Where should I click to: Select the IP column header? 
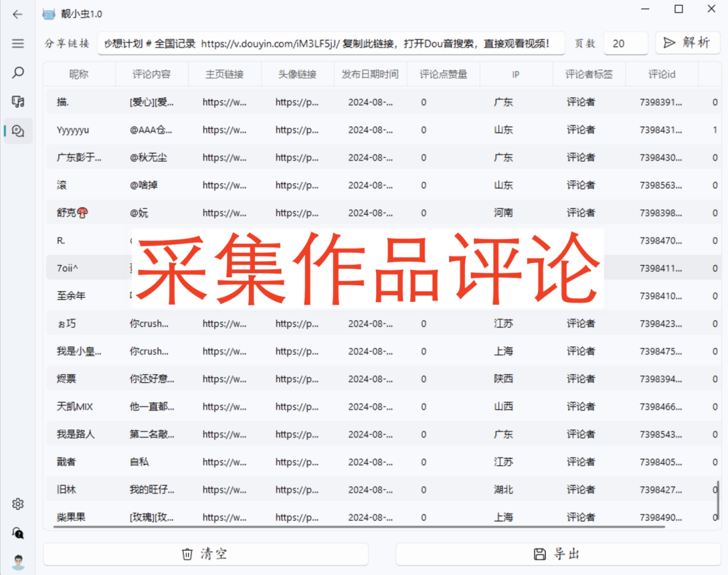pyautogui.click(x=516, y=74)
